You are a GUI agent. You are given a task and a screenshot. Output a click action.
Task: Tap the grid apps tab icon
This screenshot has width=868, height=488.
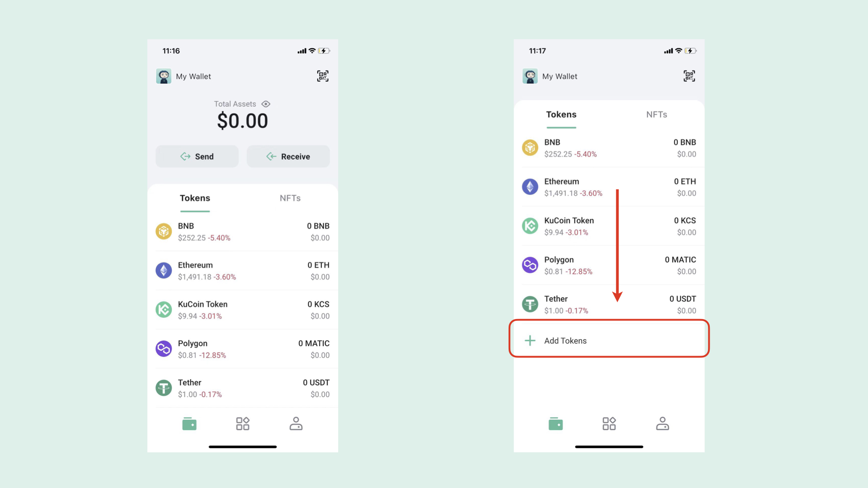(x=243, y=423)
